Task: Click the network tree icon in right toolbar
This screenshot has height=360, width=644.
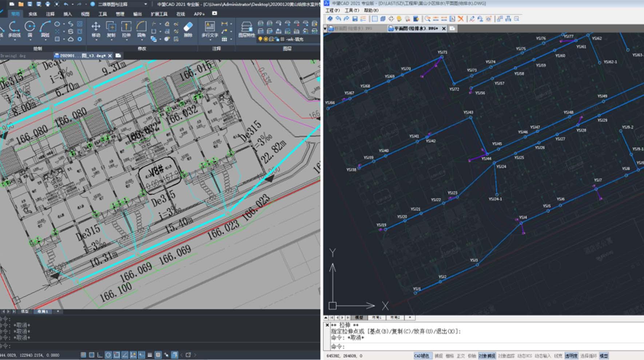Action: tap(508, 19)
